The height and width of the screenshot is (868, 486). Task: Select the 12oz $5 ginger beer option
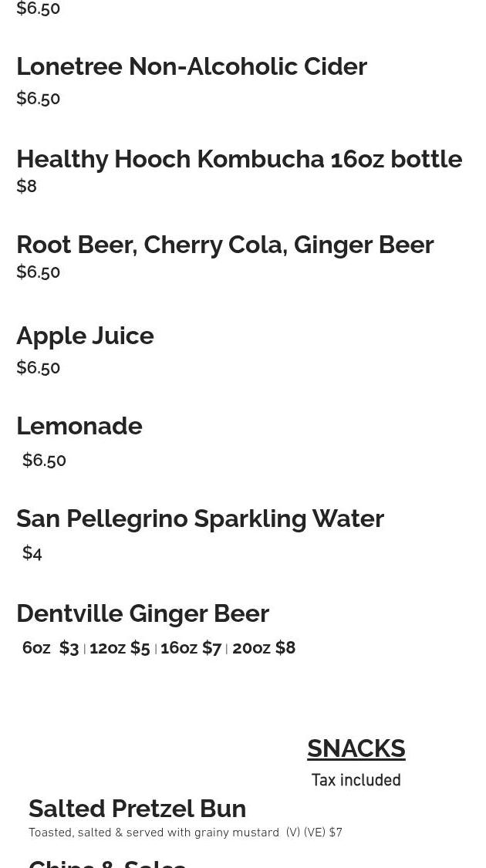click(x=120, y=647)
